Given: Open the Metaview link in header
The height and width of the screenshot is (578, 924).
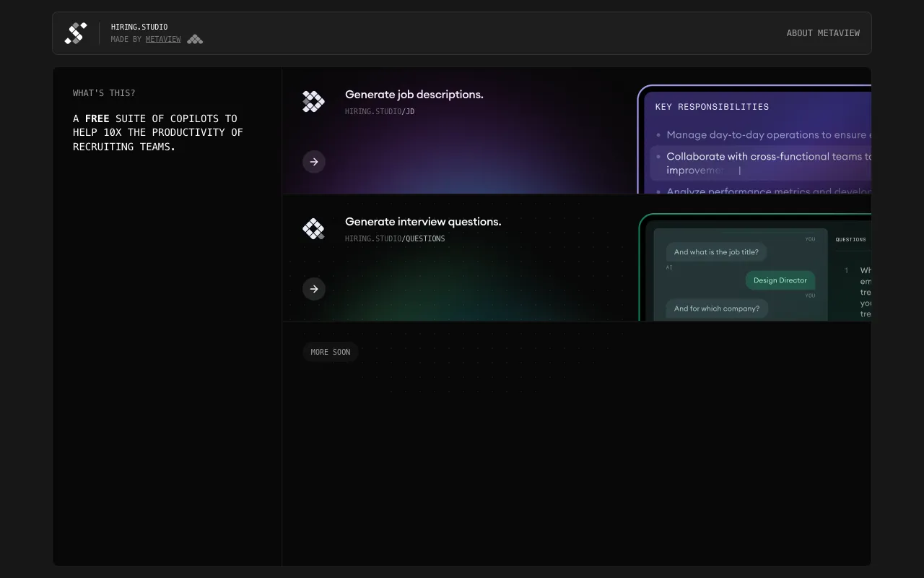Looking at the screenshot, I should pos(163,39).
